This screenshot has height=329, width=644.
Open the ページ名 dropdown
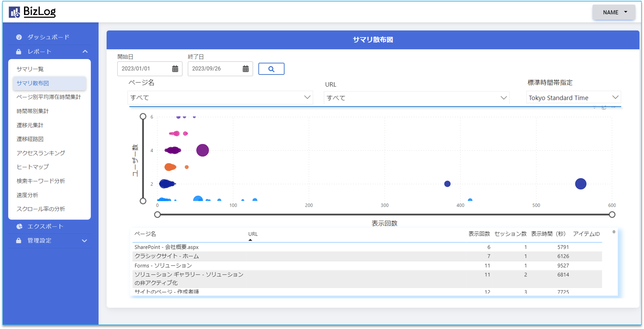220,98
